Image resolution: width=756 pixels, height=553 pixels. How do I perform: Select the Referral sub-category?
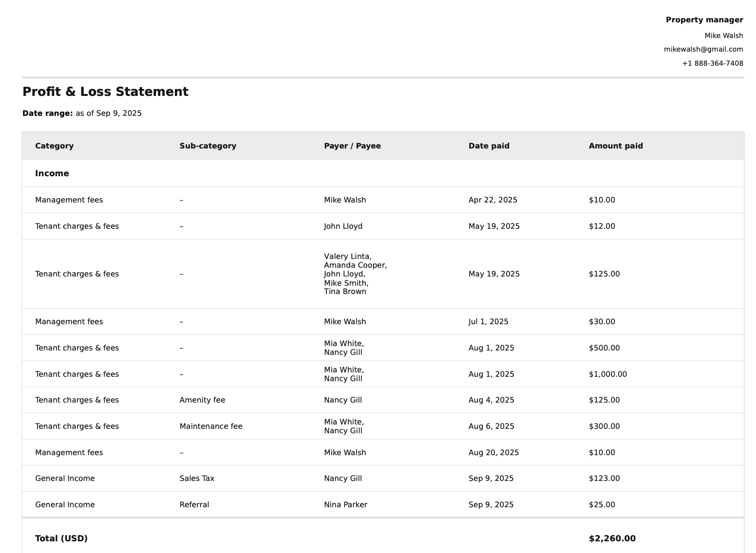pos(194,505)
